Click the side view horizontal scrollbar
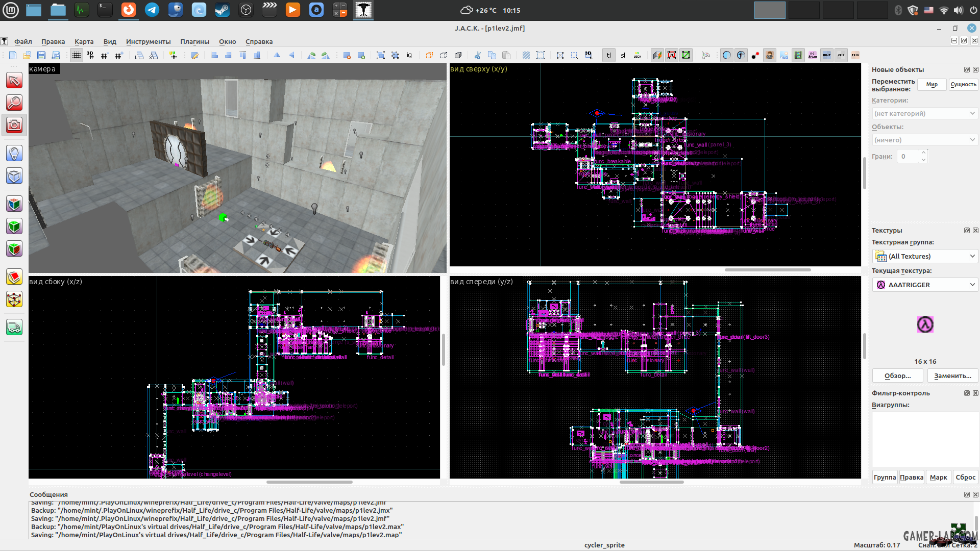 point(309,482)
